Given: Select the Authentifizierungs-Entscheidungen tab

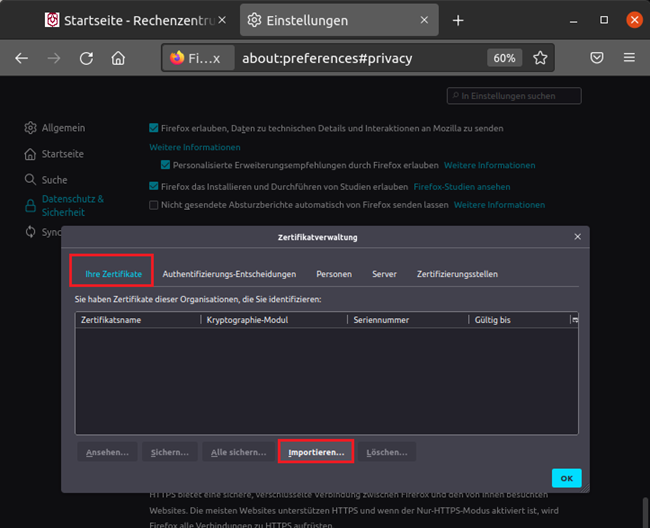Looking at the screenshot, I should point(229,274).
